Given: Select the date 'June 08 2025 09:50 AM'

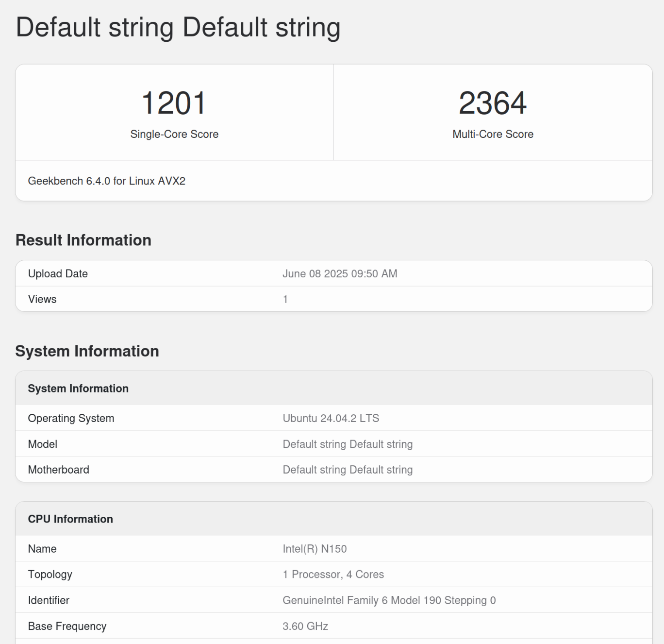Looking at the screenshot, I should click(340, 273).
